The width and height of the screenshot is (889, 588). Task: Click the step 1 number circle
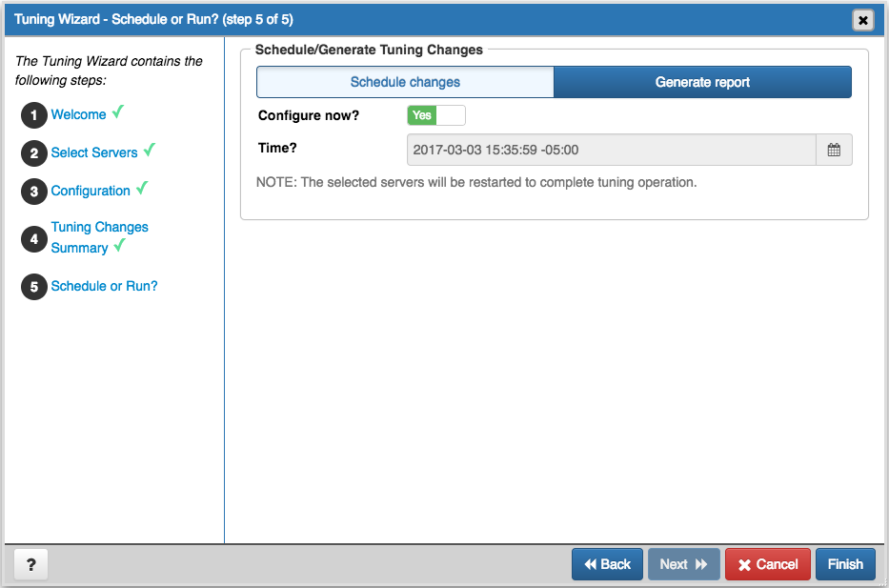tap(34, 115)
